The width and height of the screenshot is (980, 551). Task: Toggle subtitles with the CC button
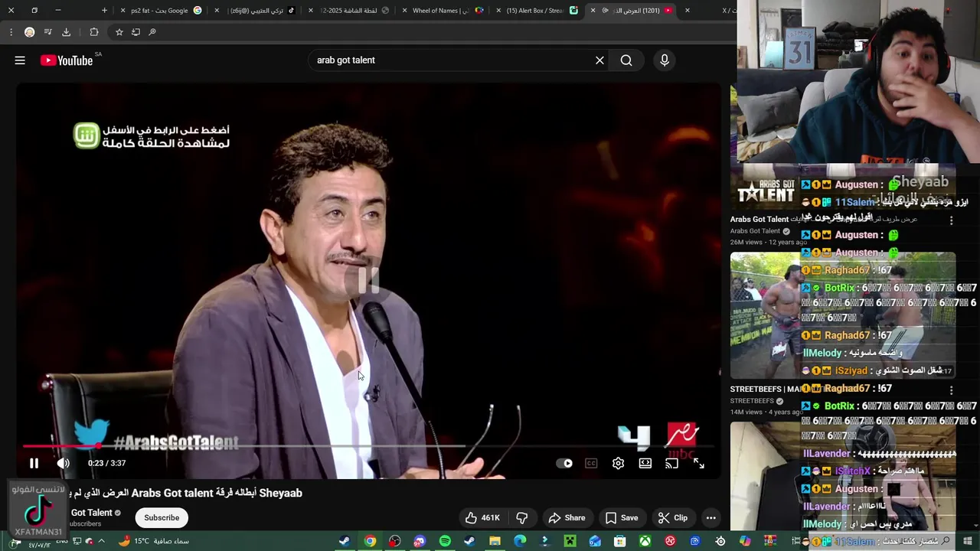(591, 463)
